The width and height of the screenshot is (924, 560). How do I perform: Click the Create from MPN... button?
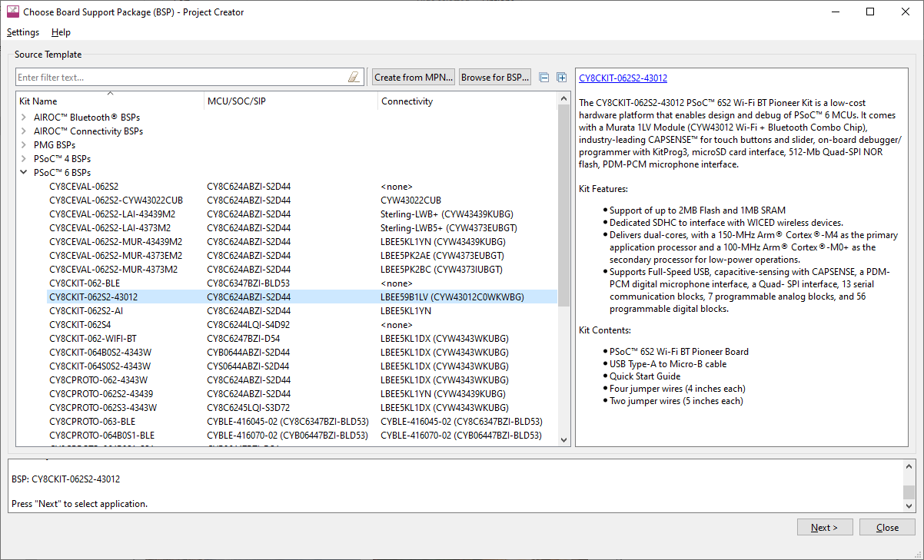click(414, 78)
